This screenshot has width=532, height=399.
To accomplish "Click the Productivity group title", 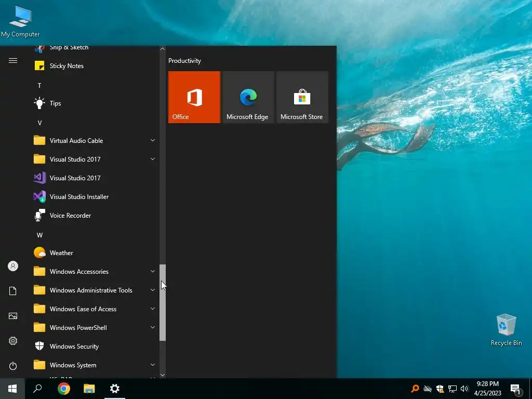I will coord(184,61).
